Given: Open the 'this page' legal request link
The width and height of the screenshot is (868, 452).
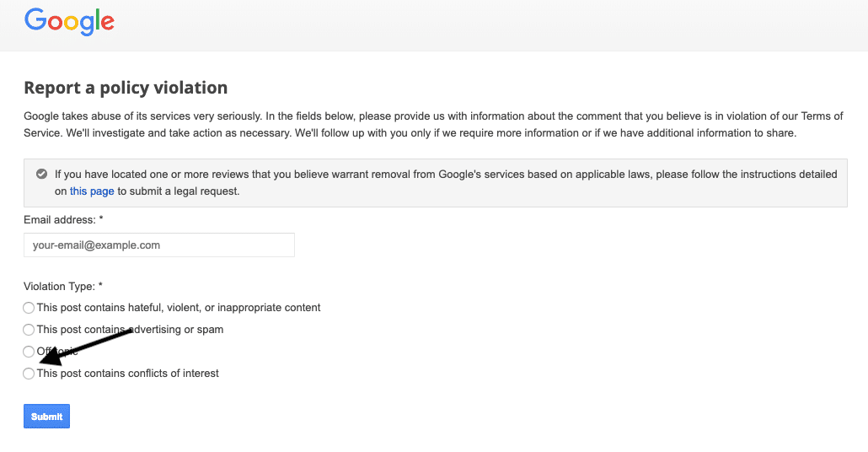Looking at the screenshot, I should [92, 191].
